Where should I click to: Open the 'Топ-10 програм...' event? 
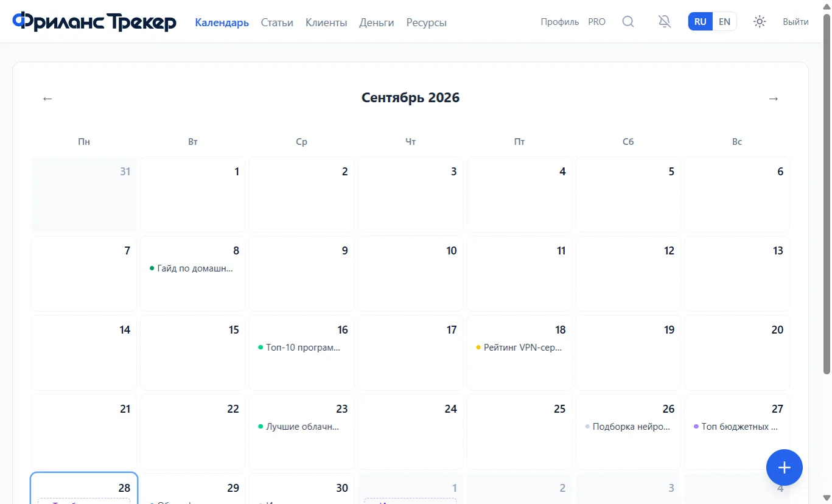click(301, 348)
